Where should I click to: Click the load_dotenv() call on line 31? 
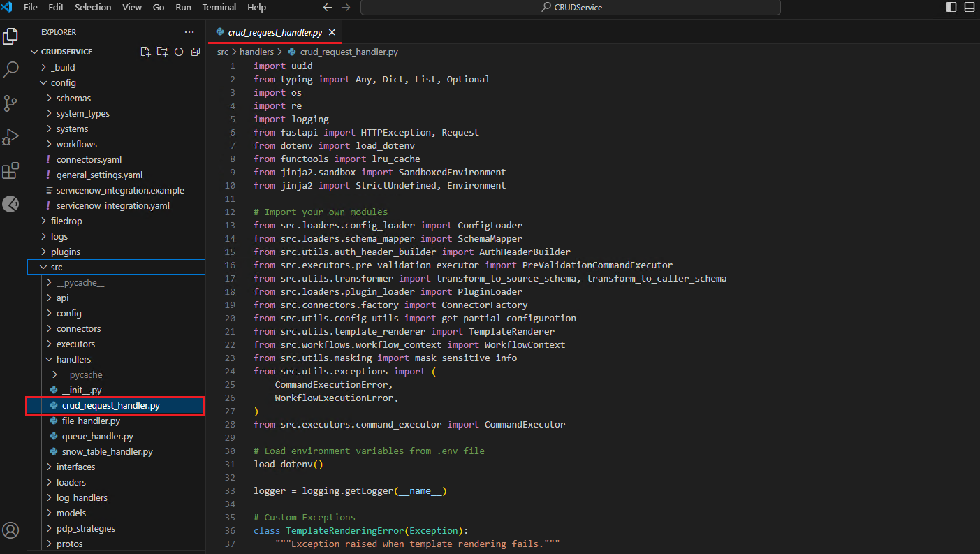click(288, 464)
